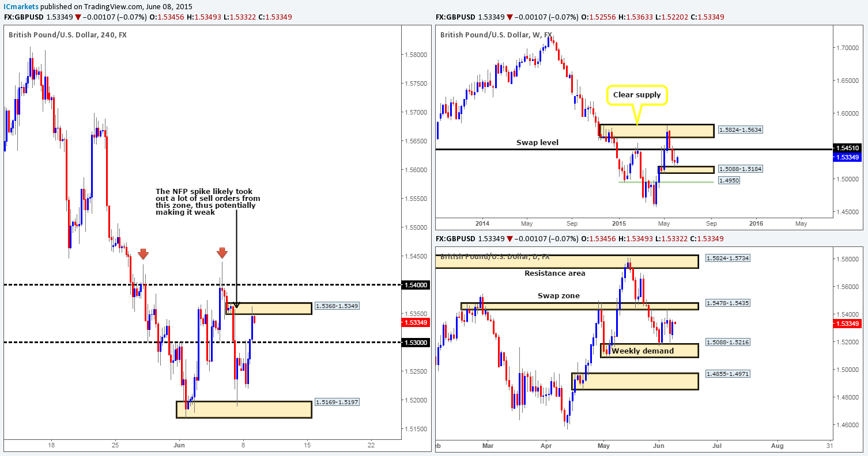Screen dimensions: 868x456
Task: Click the 1.5088-1.5184 zone label on weekly chart
Action: click(x=741, y=169)
